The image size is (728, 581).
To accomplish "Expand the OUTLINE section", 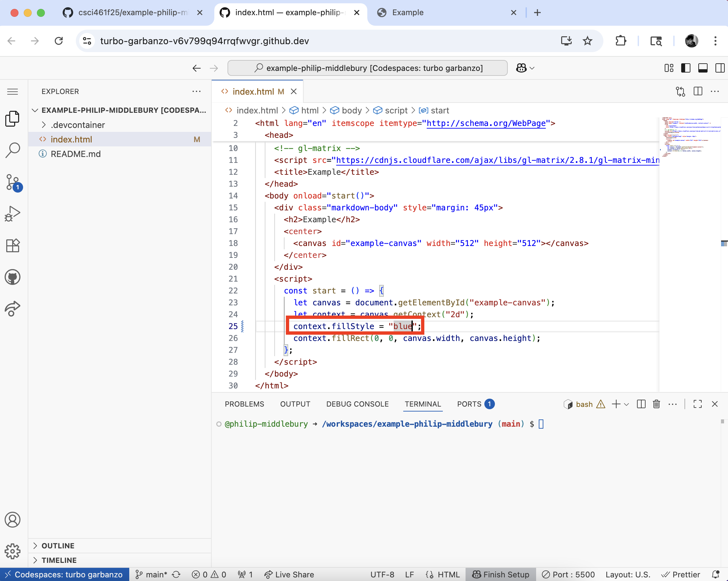I will tap(120, 545).
